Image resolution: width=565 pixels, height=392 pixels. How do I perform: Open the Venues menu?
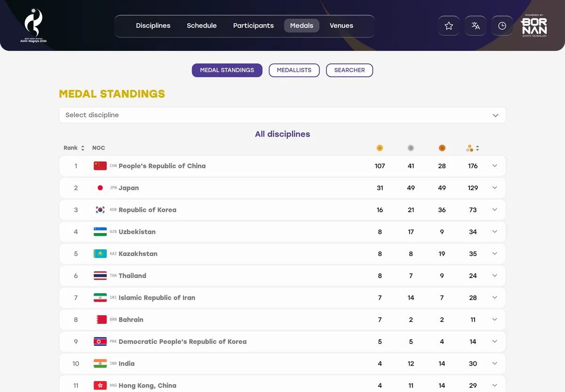click(341, 26)
